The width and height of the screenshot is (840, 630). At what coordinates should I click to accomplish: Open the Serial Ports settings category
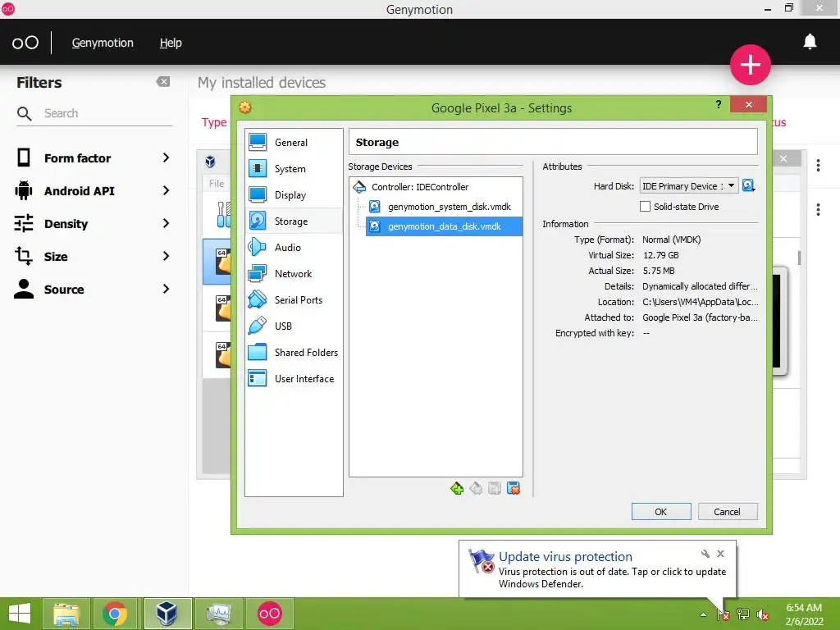click(294, 300)
